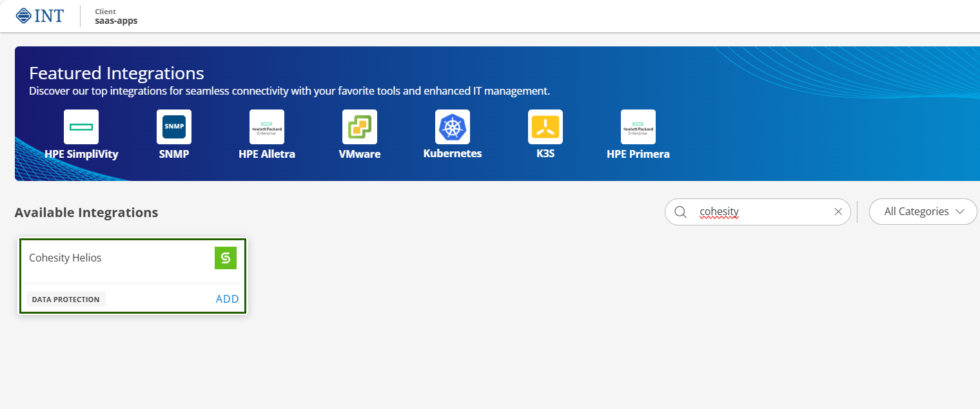980x409 pixels.
Task: Click the HPE Alletra label
Action: pos(267,155)
